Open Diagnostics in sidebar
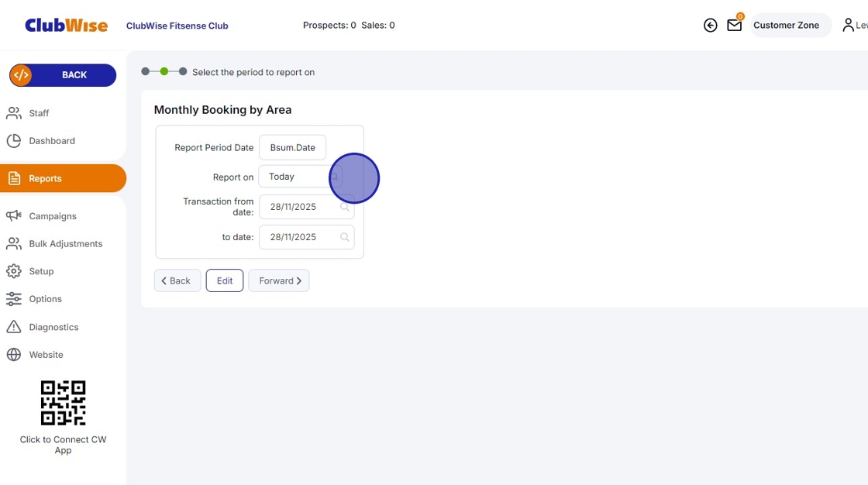The image size is (868, 485). 53,327
